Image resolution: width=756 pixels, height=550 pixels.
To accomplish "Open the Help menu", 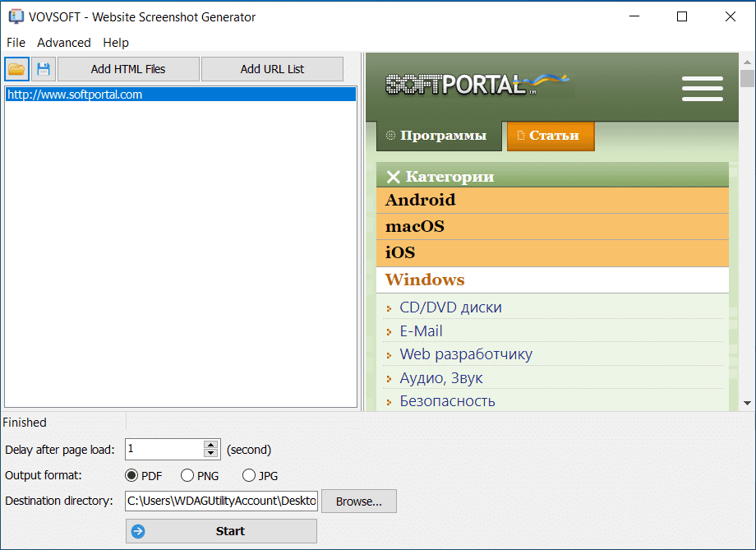I will point(116,43).
